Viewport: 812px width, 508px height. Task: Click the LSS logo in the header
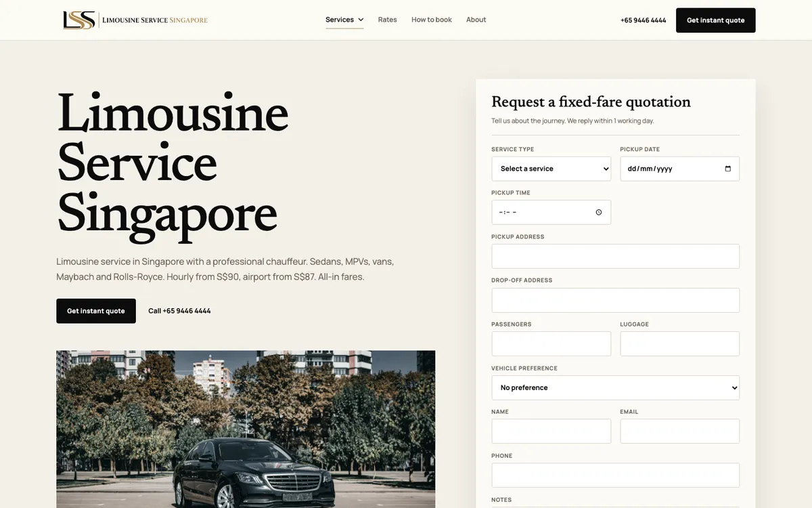click(x=79, y=20)
